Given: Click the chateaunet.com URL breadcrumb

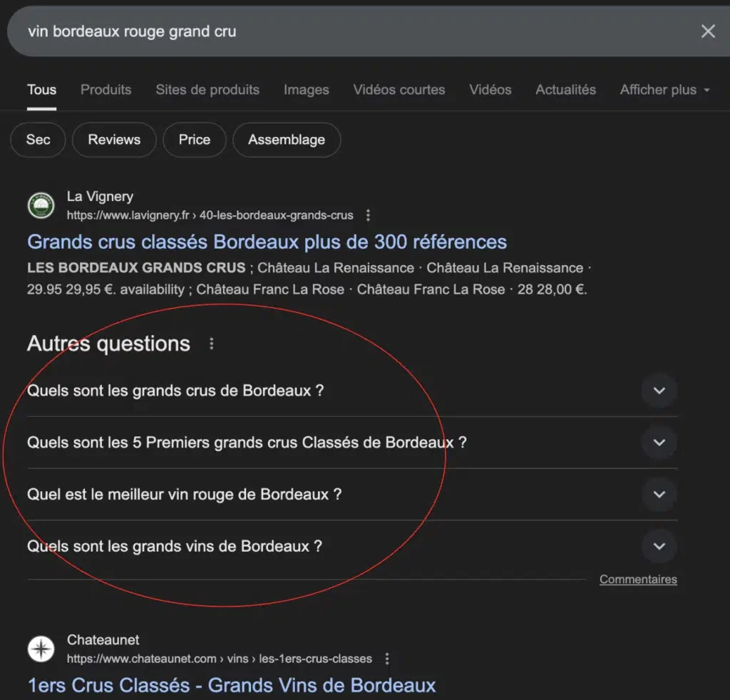Looking at the screenshot, I should coord(220,659).
